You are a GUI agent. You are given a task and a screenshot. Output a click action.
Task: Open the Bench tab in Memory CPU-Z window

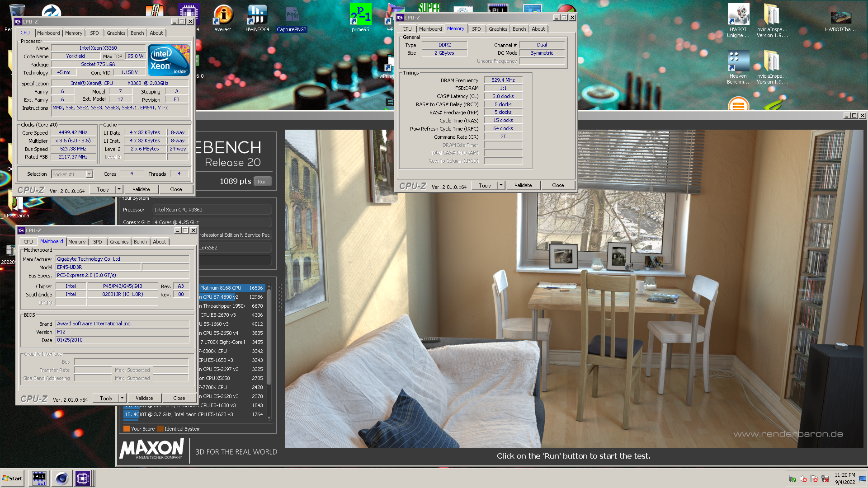(519, 29)
